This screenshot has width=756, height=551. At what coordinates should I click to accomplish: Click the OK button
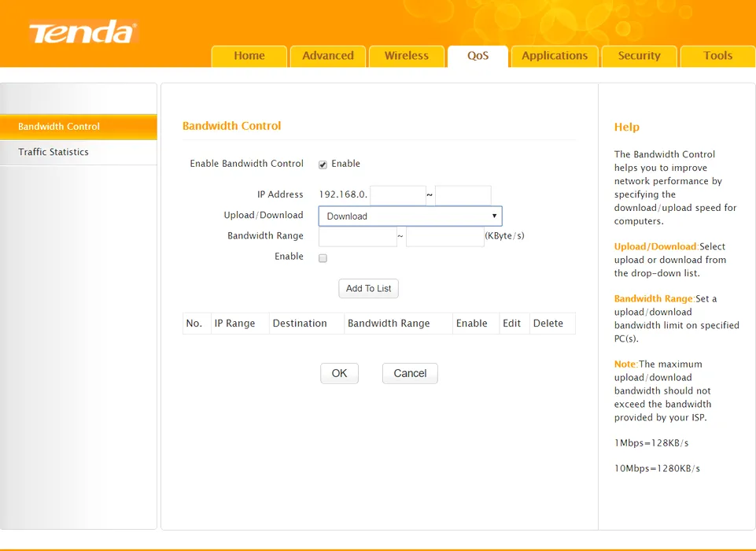click(x=339, y=373)
